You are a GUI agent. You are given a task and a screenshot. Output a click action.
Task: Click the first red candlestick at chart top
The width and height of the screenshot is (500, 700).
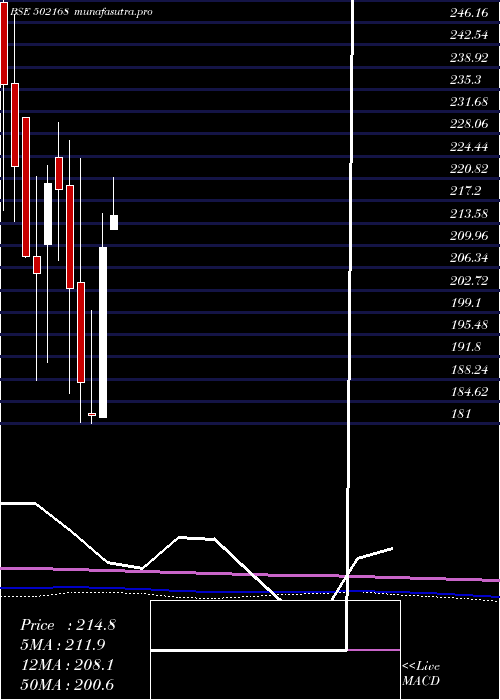[x=4, y=42]
